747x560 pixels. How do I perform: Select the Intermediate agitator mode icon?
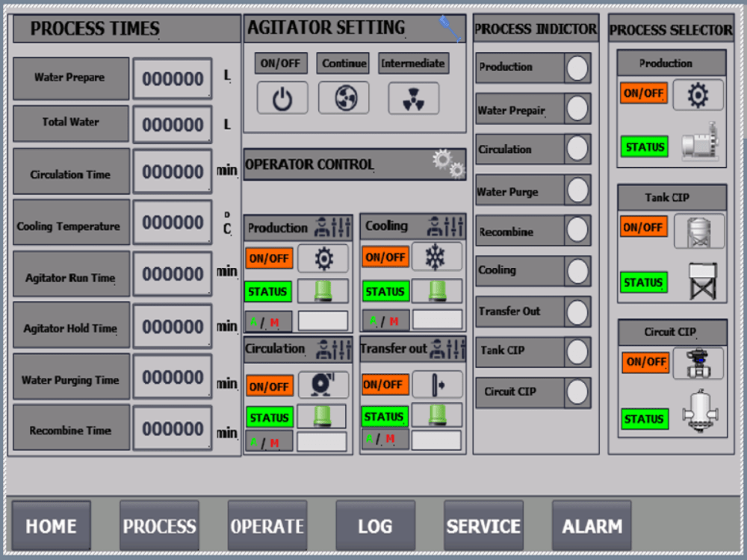[413, 98]
